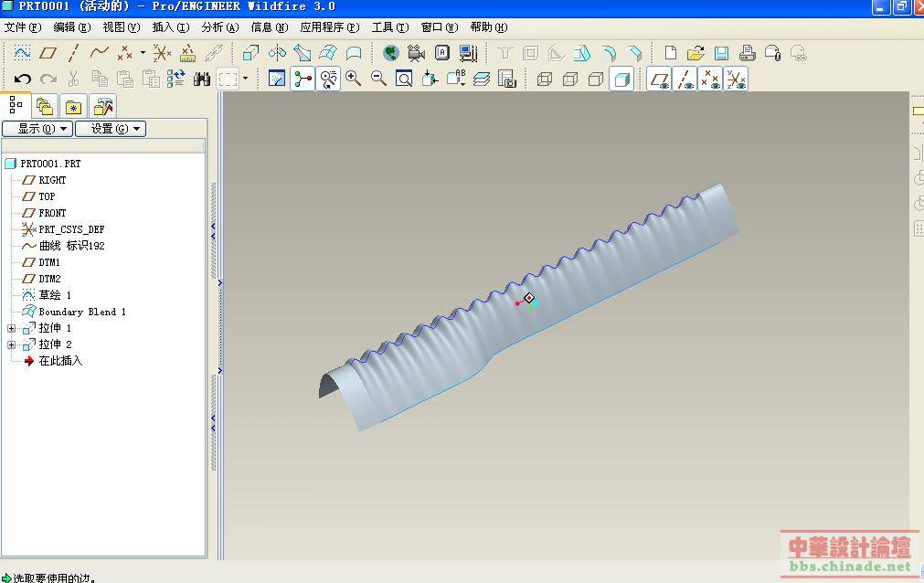
Task: Open the 帮助(H) menu
Action: tap(489, 27)
